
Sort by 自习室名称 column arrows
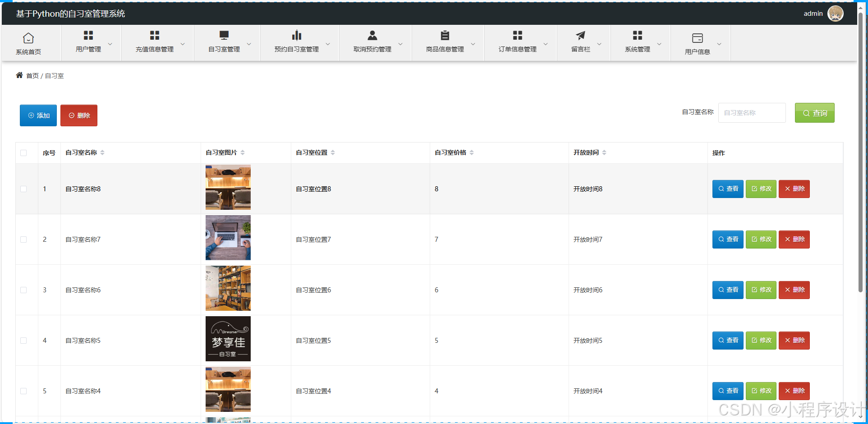[102, 152]
